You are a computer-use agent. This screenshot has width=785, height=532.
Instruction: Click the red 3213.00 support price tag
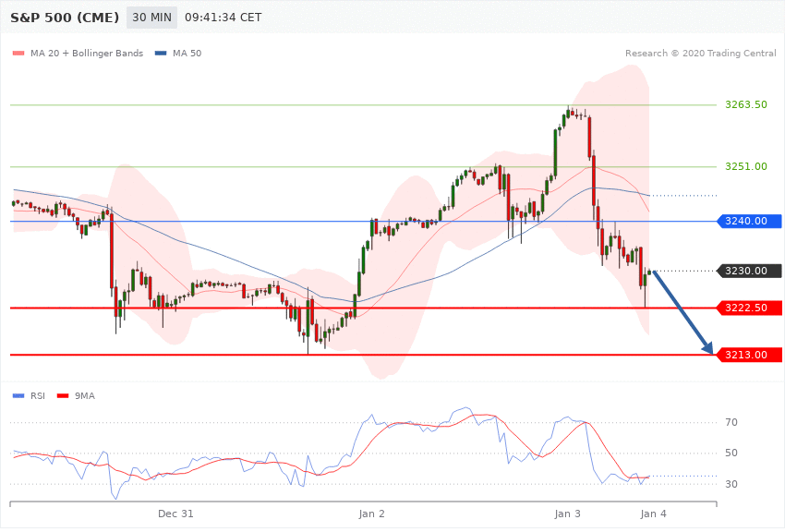point(750,355)
